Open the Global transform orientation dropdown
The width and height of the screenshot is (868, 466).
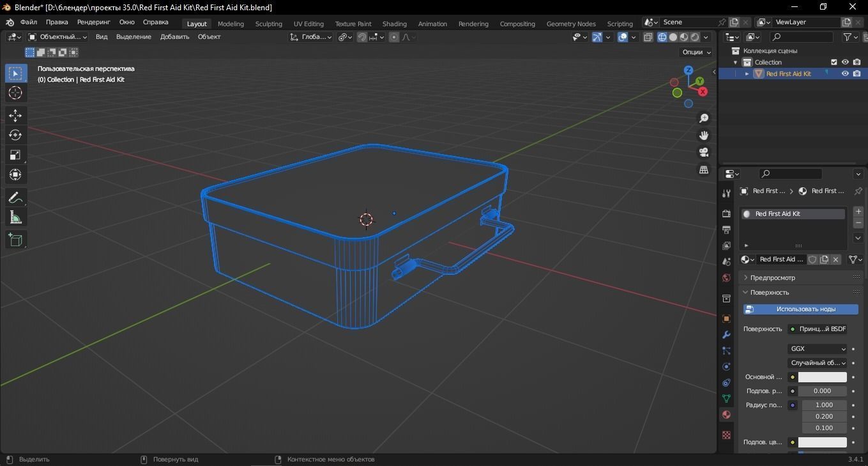pyautogui.click(x=311, y=37)
